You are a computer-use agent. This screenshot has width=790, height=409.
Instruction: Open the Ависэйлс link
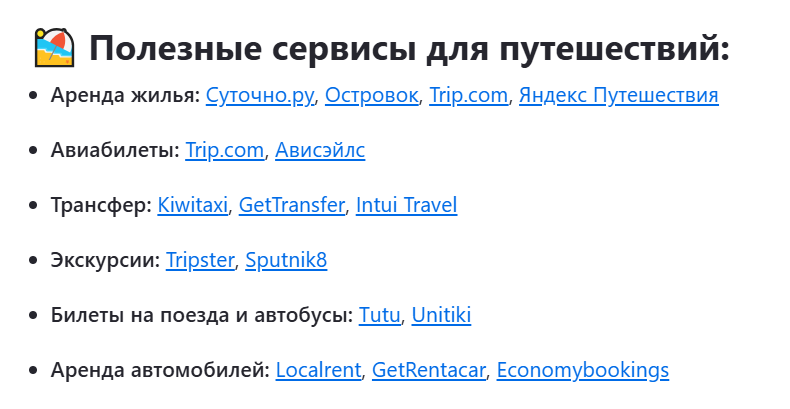(320, 150)
